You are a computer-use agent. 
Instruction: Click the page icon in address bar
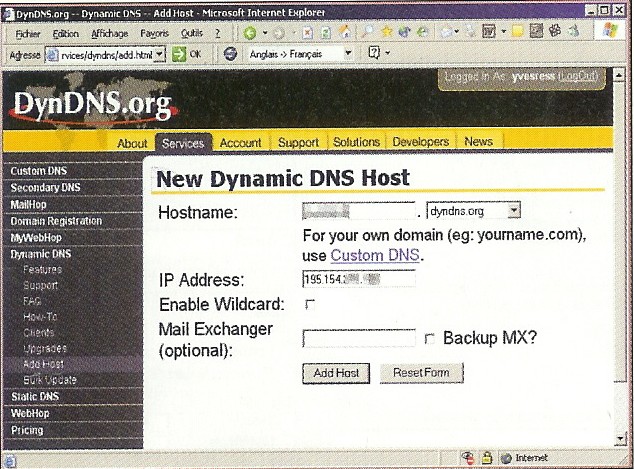(x=52, y=55)
